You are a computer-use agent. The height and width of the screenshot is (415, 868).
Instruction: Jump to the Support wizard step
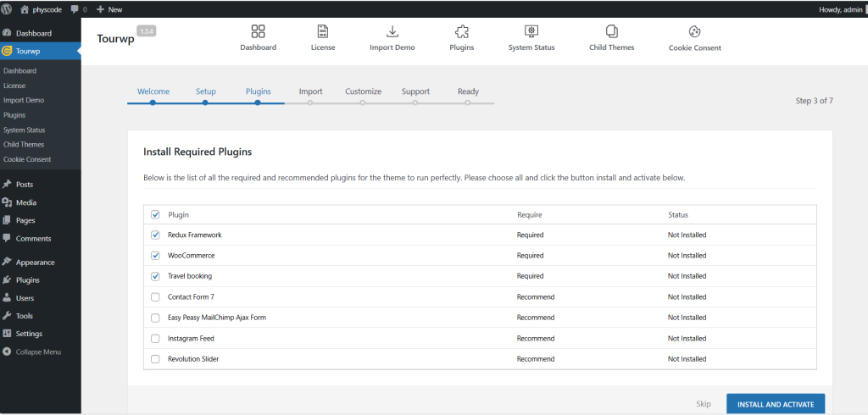(x=415, y=91)
